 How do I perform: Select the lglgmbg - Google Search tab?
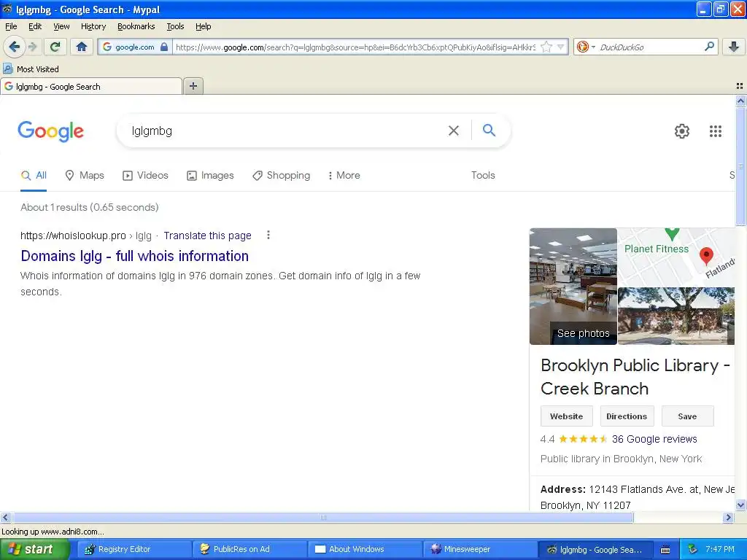pyautogui.click(x=91, y=86)
